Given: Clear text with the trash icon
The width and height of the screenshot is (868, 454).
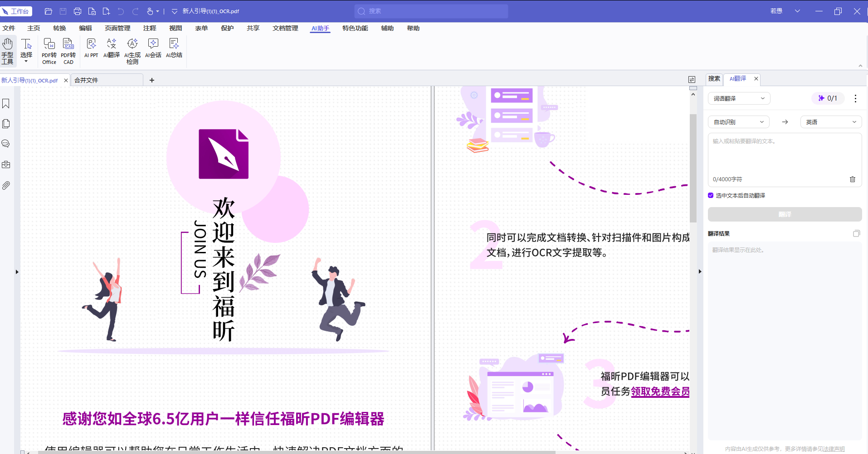Looking at the screenshot, I should point(853,179).
